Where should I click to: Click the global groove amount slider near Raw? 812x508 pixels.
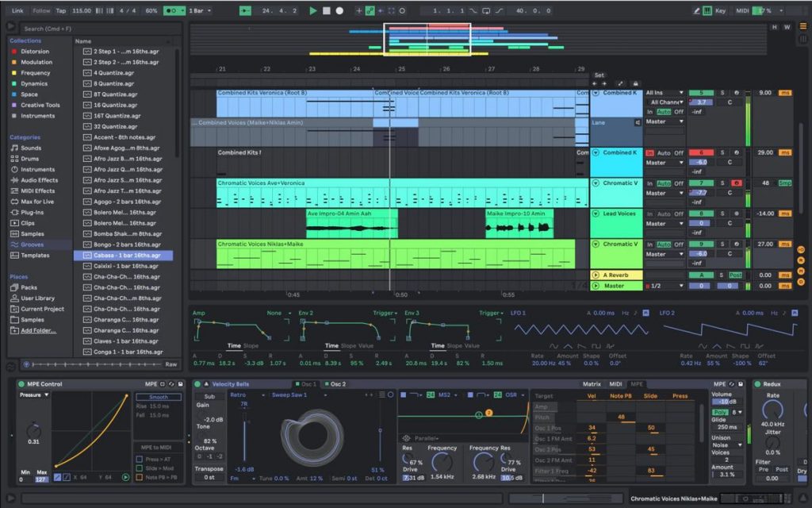click(95, 364)
